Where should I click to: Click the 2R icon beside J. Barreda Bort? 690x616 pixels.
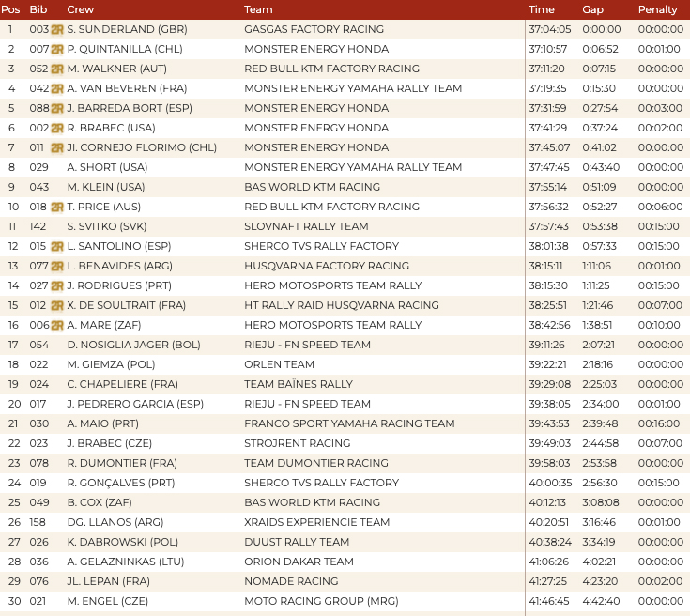point(57,109)
